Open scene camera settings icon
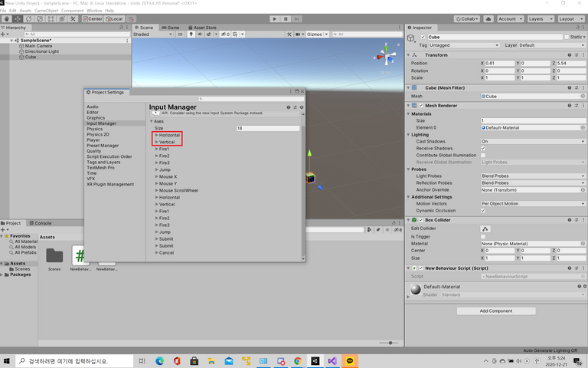The image size is (588, 368). click(299, 34)
